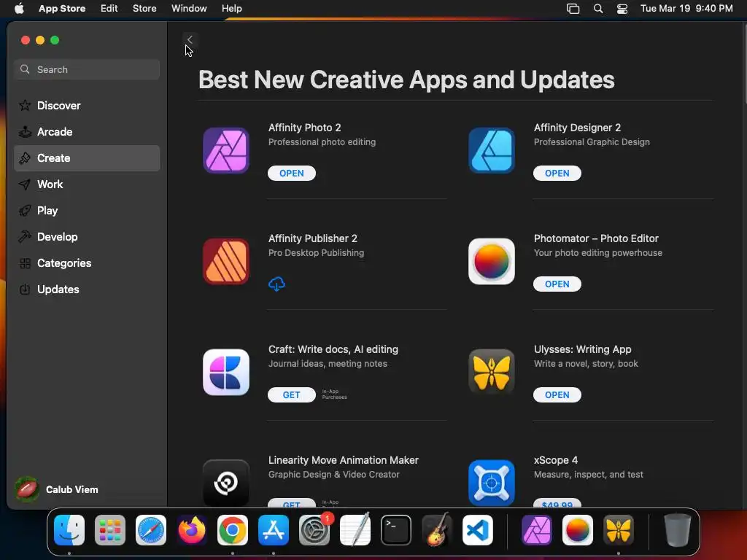Click the Search field in the sidebar
The height and width of the screenshot is (560, 747).
pyautogui.click(x=87, y=69)
